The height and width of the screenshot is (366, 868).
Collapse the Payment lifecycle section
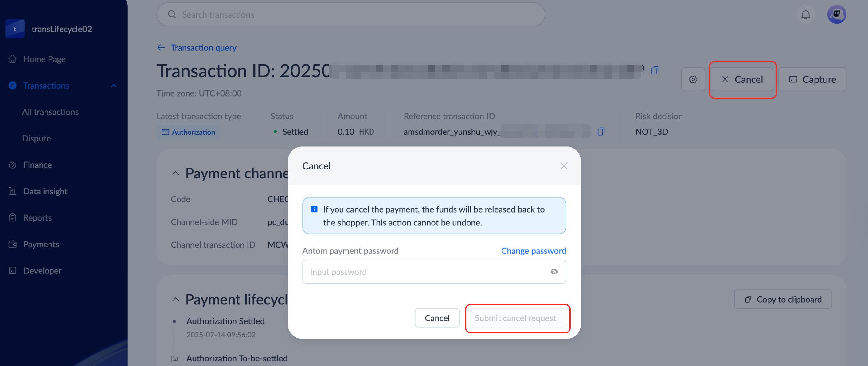coord(176,300)
